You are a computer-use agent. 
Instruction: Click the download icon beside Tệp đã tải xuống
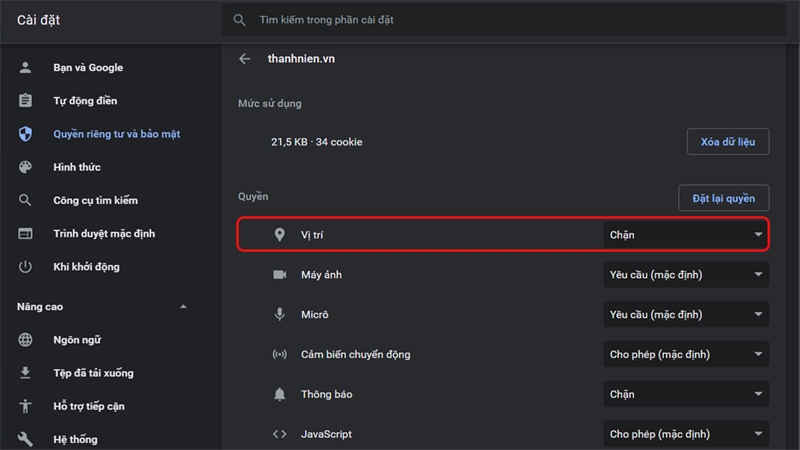coord(26,373)
